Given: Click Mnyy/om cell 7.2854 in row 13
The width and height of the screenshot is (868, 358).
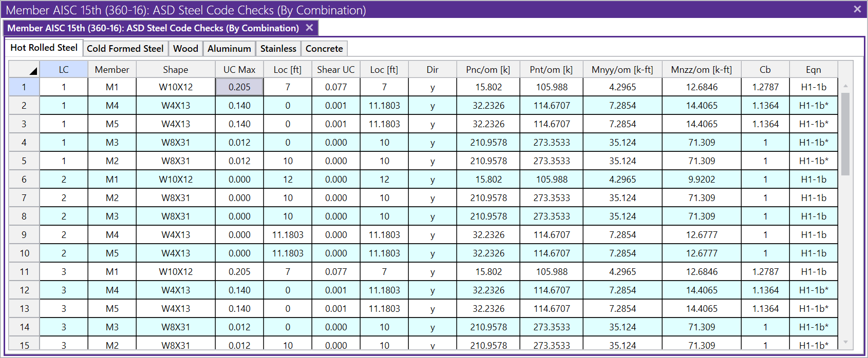Looking at the screenshot, I should 622,309.
